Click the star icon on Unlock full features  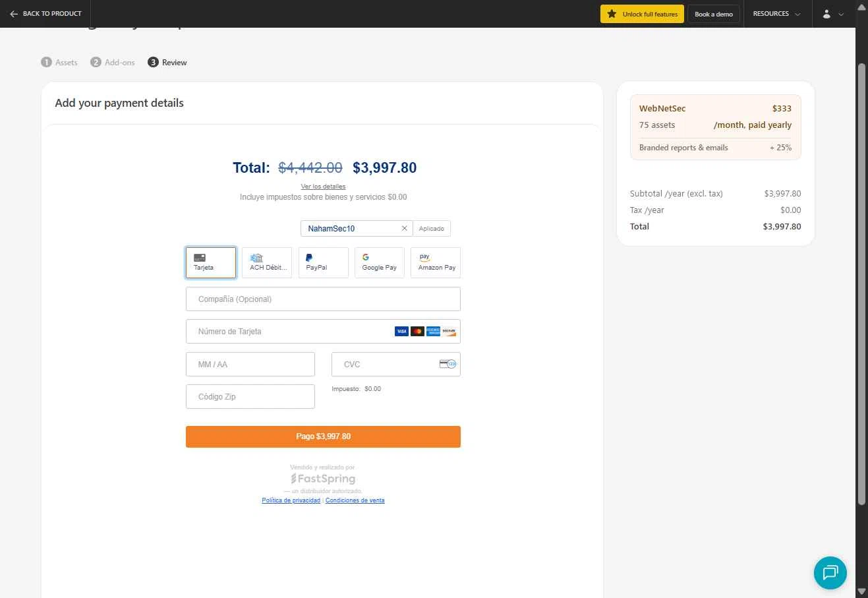pyautogui.click(x=612, y=14)
